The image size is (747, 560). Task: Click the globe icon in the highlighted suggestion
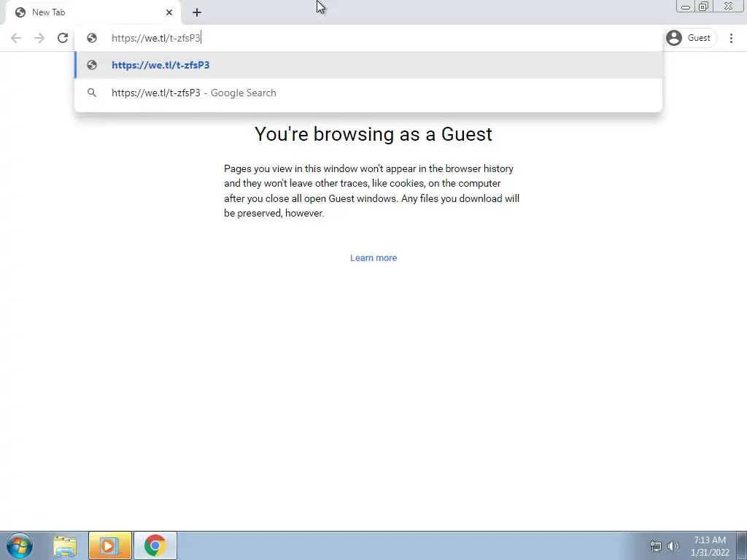(x=92, y=65)
